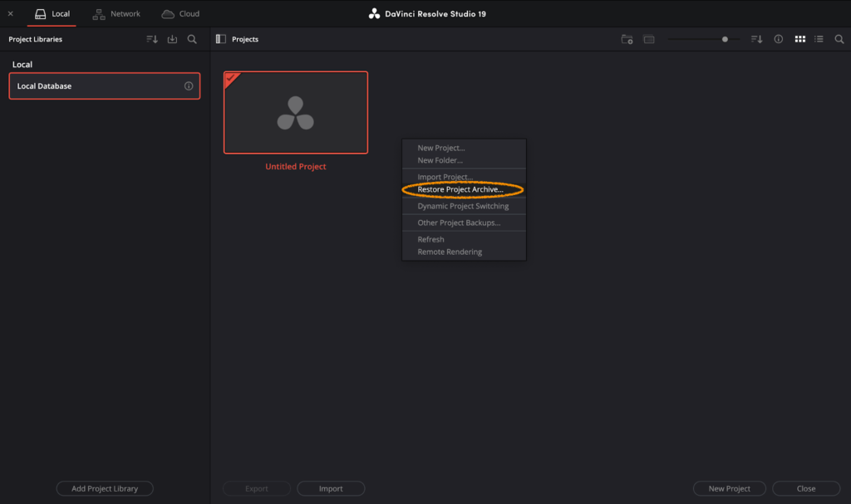
Task: Toggle the Project Libraries sidebar panel
Action: tap(220, 39)
